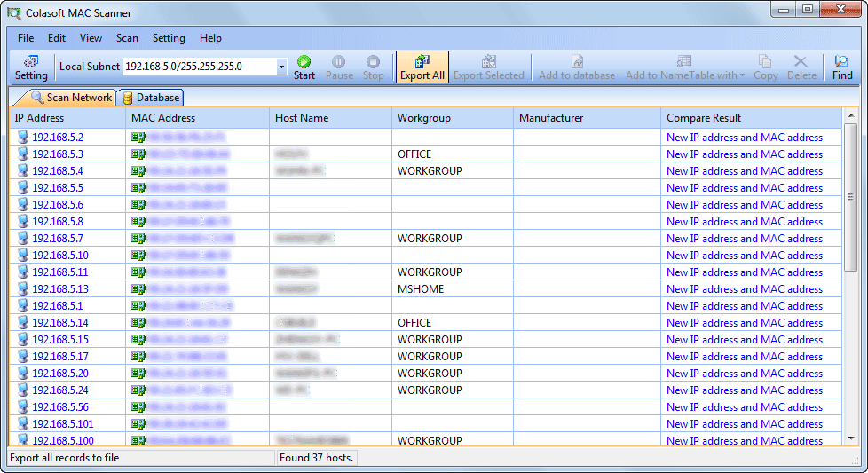Click Add to NameTable with icon
Viewport: 868px width, 473px height.
(x=684, y=61)
